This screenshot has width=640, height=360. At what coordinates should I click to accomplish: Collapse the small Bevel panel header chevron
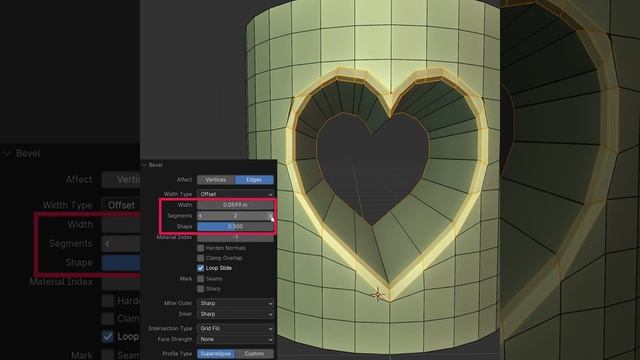coord(144,165)
